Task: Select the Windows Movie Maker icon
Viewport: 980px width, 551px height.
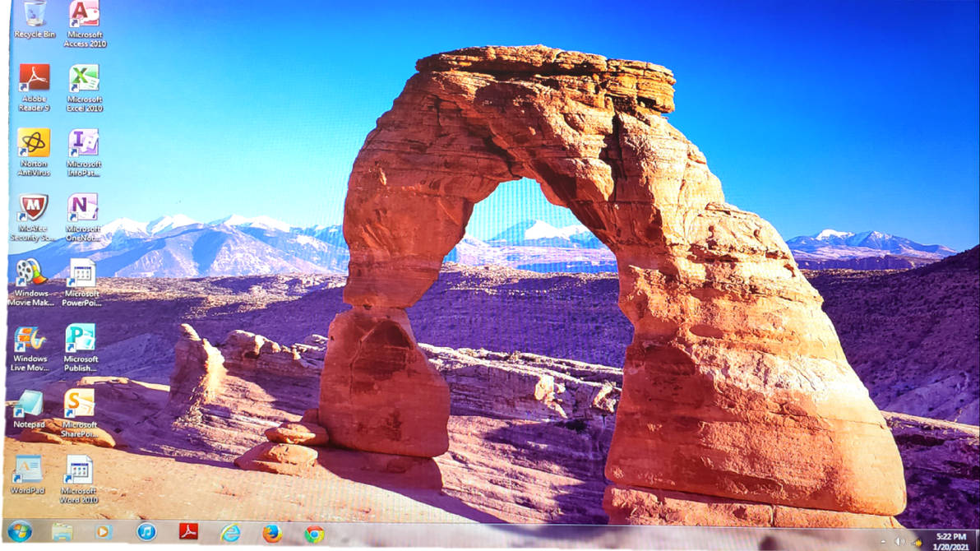Action: pos(30,282)
